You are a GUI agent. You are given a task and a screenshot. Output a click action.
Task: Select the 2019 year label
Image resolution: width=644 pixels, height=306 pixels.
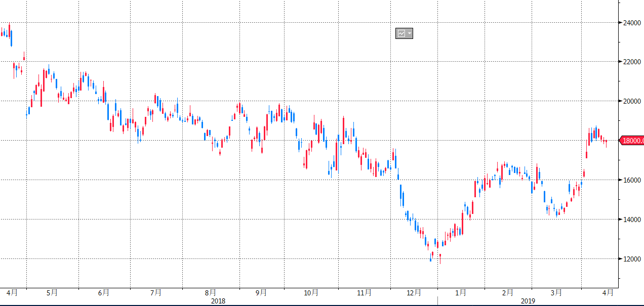(528, 301)
